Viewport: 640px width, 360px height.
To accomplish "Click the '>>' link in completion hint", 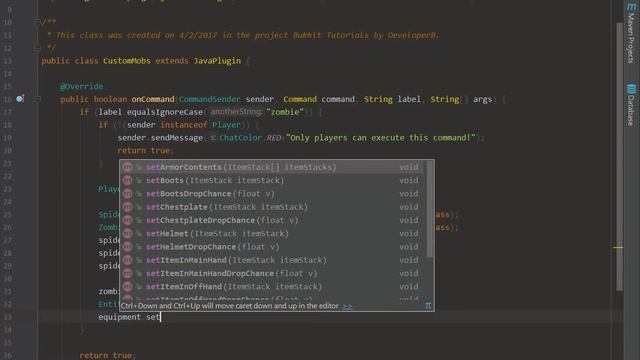I will [347, 306].
